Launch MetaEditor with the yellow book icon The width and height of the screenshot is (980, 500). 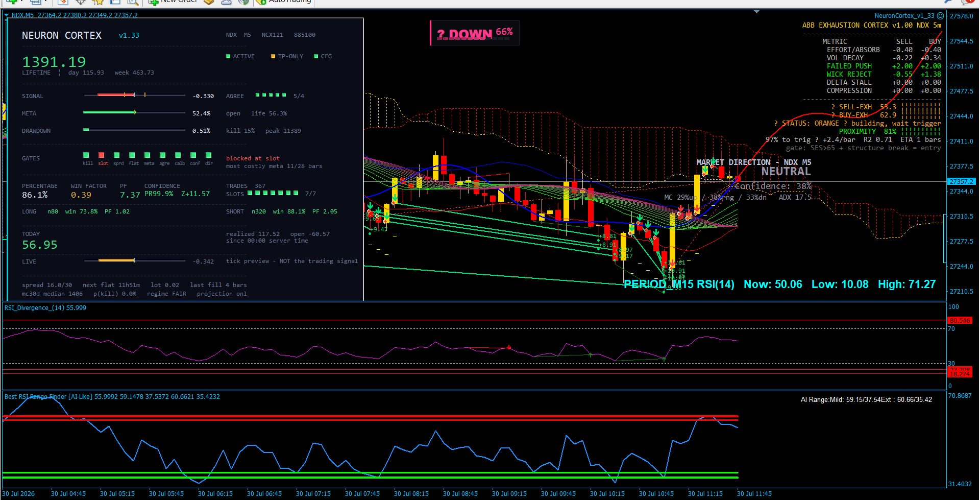[x=209, y=2]
